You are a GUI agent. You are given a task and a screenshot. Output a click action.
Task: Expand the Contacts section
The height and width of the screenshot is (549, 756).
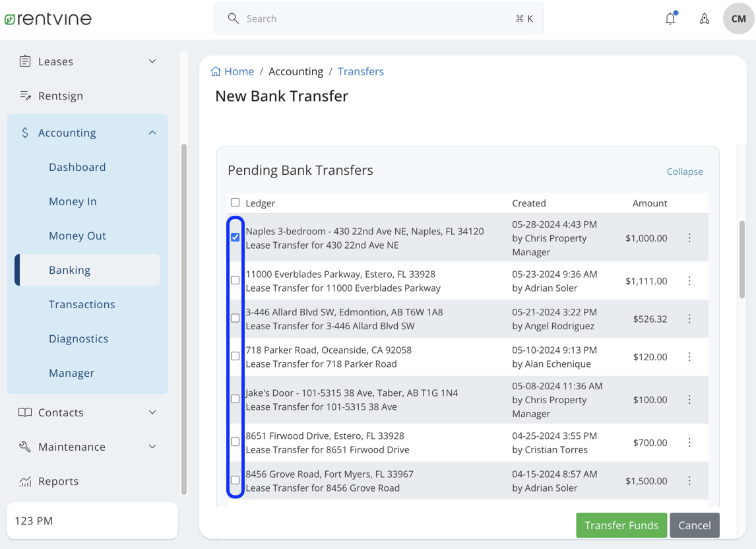click(x=152, y=412)
